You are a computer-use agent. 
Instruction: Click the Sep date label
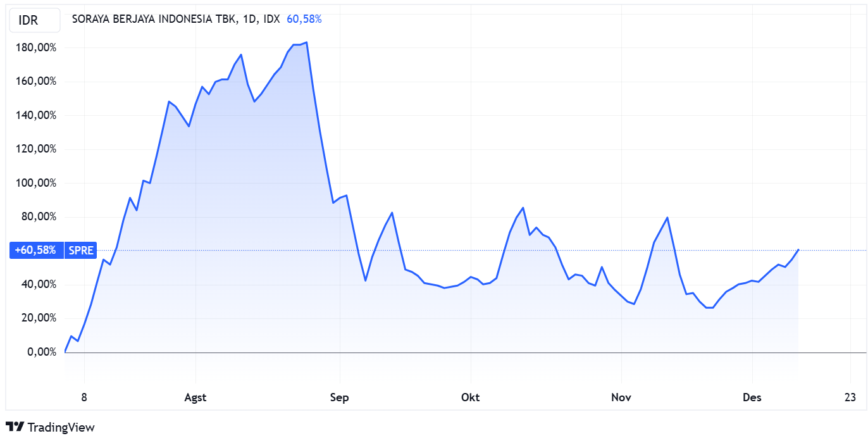[x=340, y=397]
